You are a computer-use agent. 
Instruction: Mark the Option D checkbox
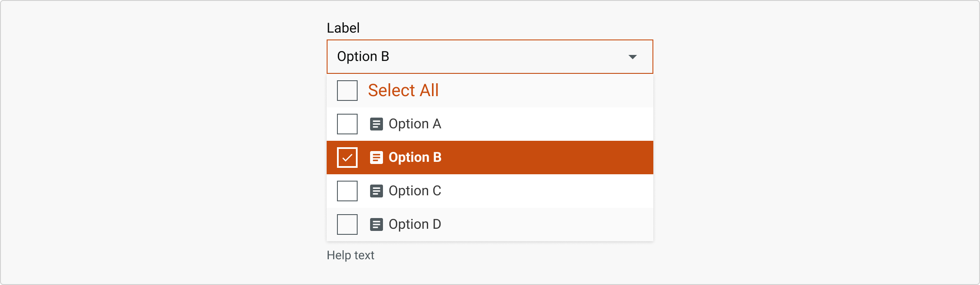tap(347, 224)
